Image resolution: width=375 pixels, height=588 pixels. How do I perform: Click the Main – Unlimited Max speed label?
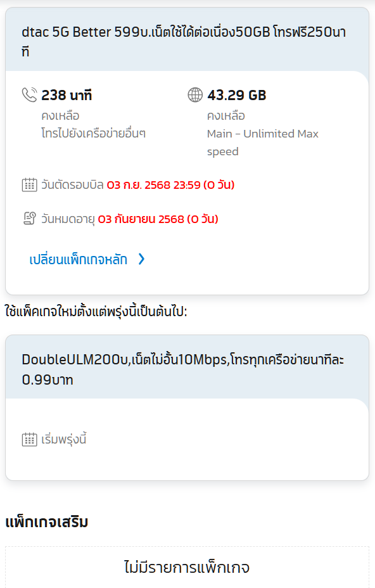click(262, 143)
